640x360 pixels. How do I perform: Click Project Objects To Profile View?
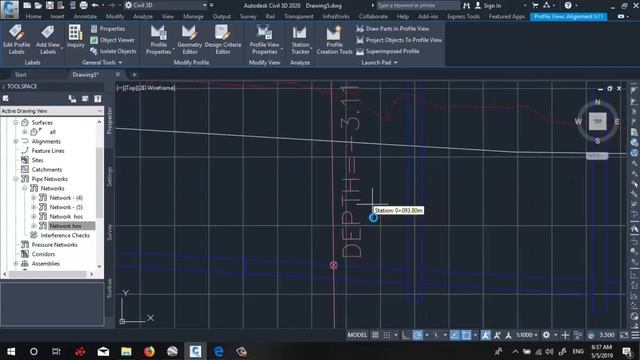pos(399,40)
